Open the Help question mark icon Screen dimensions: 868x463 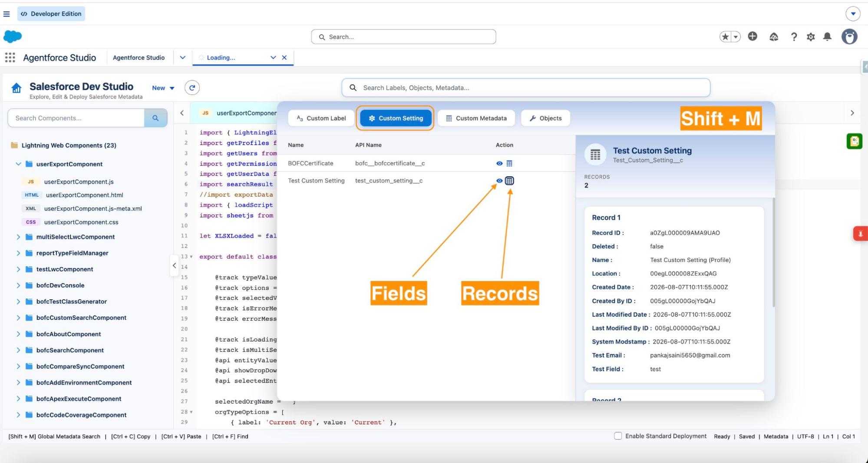point(794,37)
